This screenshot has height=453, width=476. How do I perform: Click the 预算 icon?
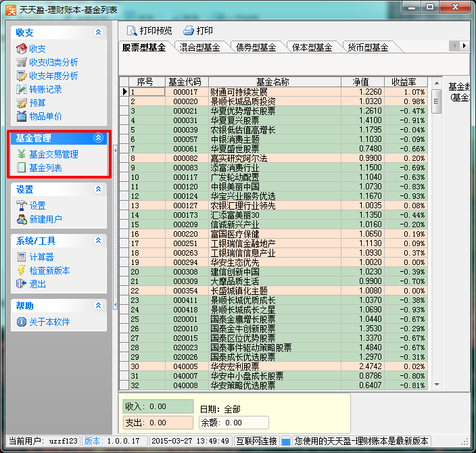(x=21, y=103)
